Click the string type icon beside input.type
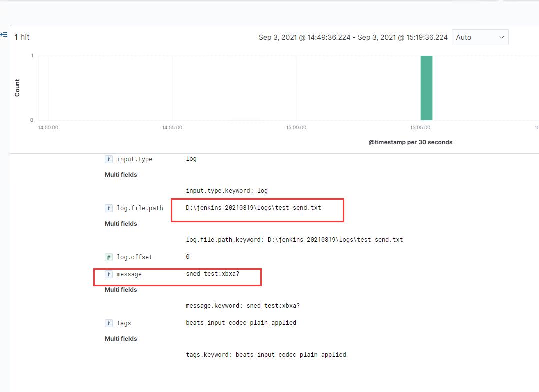The width and height of the screenshot is (539, 392). point(108,159)
